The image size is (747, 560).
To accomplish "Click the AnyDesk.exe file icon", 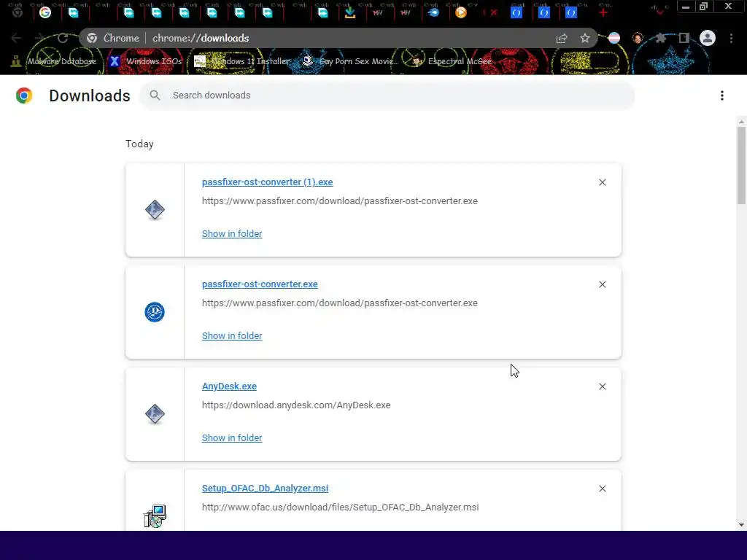I will (x=155, y=414).
